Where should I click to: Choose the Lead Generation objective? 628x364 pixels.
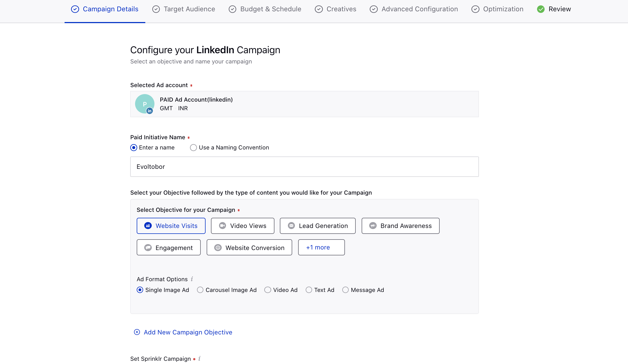click(x=318, y=226)
